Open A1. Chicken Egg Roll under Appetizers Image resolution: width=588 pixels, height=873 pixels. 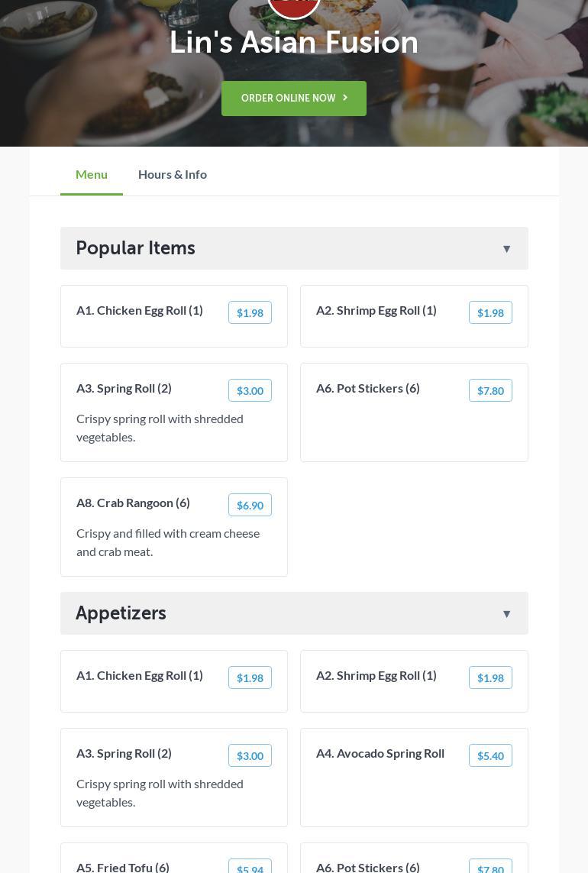140,675
